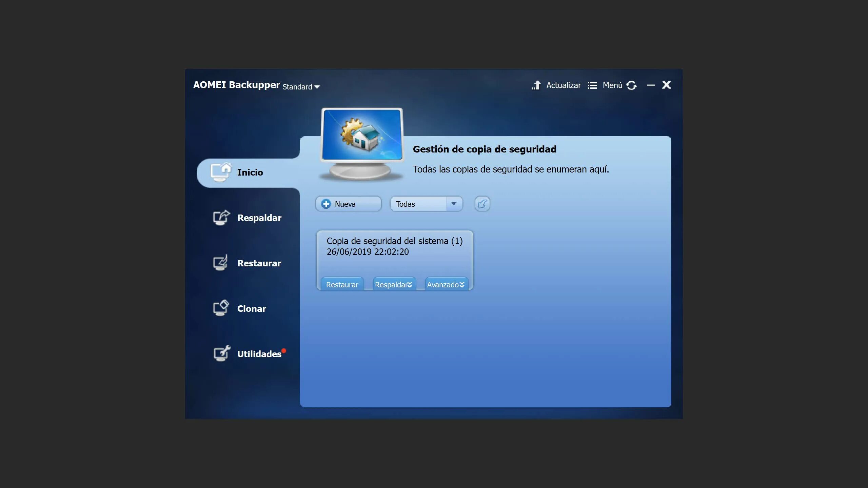
Task: Click the Restaurar sidebar icon
Action: pyautogui.click(x=220, y=263)
